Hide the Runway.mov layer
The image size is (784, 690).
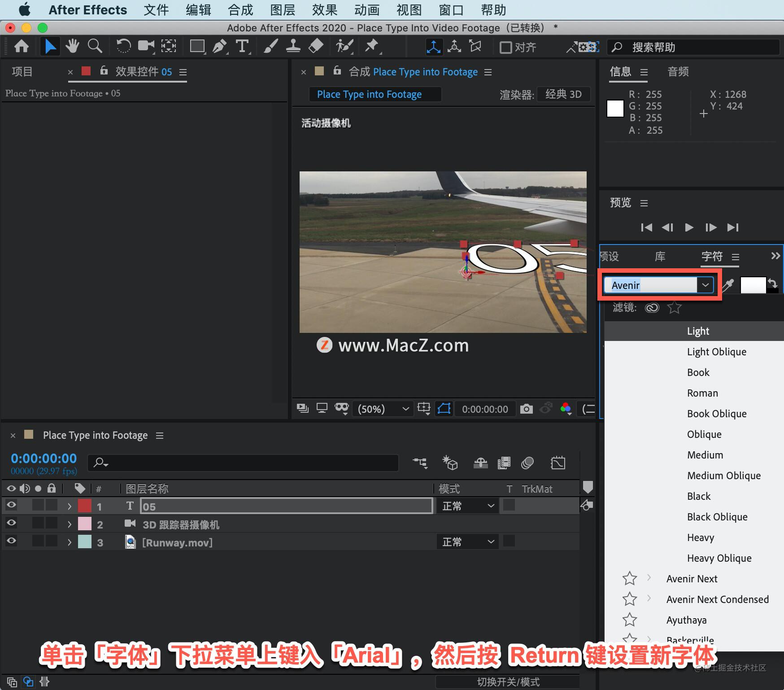[11, 541]
